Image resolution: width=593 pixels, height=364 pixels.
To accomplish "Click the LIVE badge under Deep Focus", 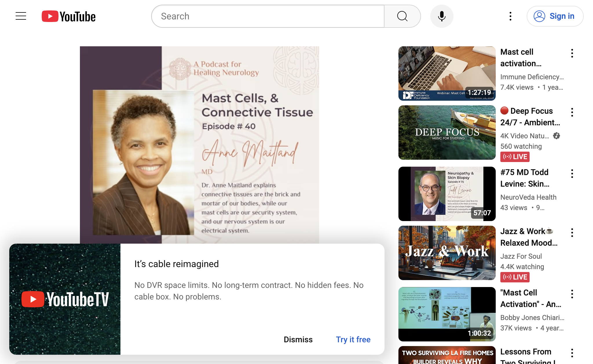I will (x=515, y=157).
